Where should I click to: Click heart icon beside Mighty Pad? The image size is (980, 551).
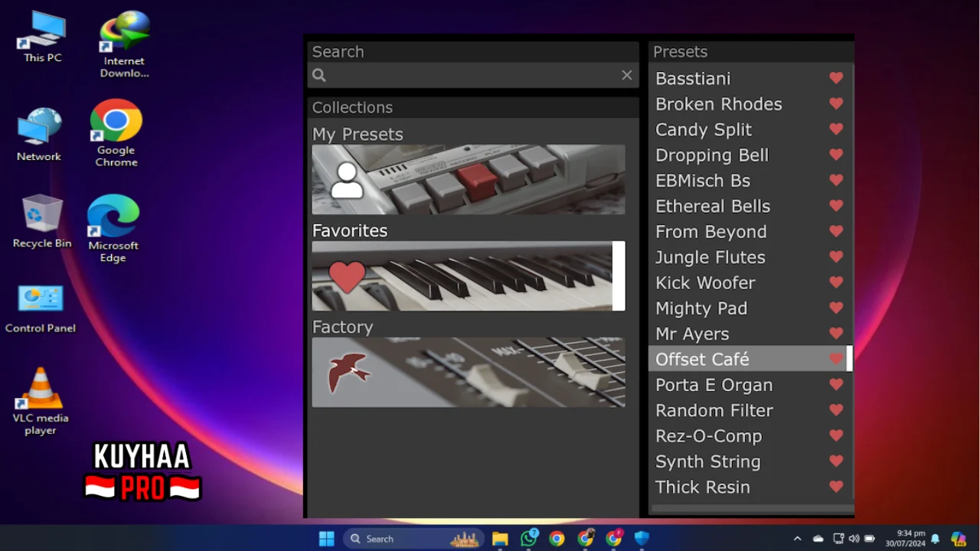(836, 308)
